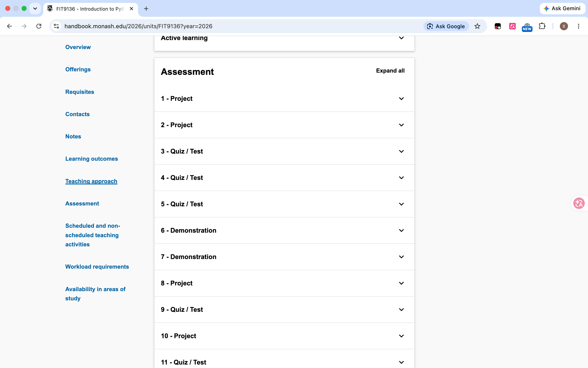This screenshot has height=368, width=588.
Task: Go to Learning outcomes link
Action: pos(92,159)
